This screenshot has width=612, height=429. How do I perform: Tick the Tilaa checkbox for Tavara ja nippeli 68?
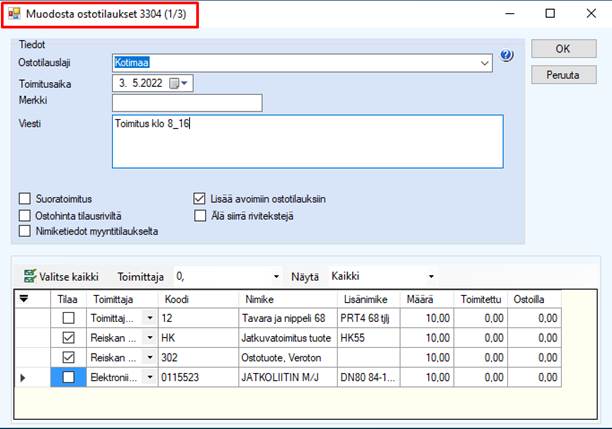coord(68,318)
